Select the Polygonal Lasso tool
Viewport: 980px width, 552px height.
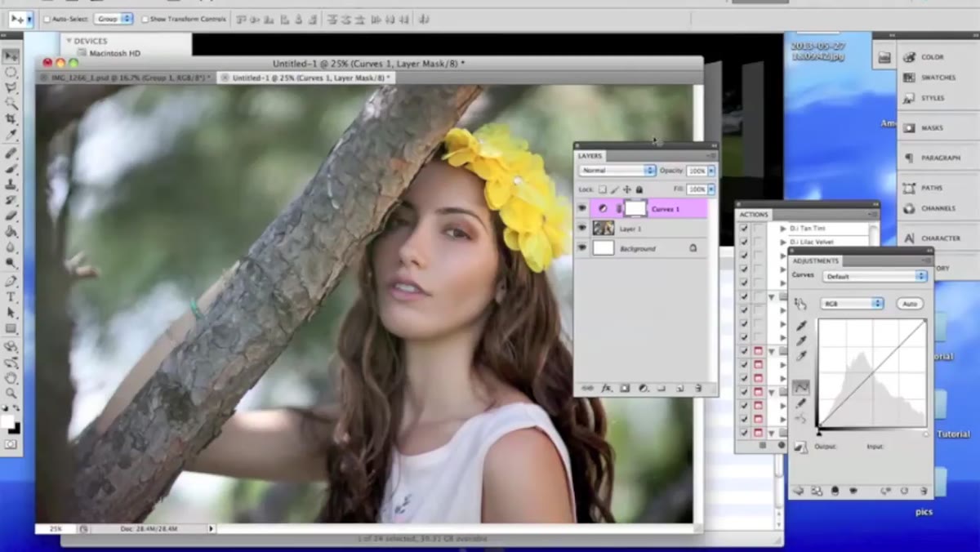(x=11, y=87)
